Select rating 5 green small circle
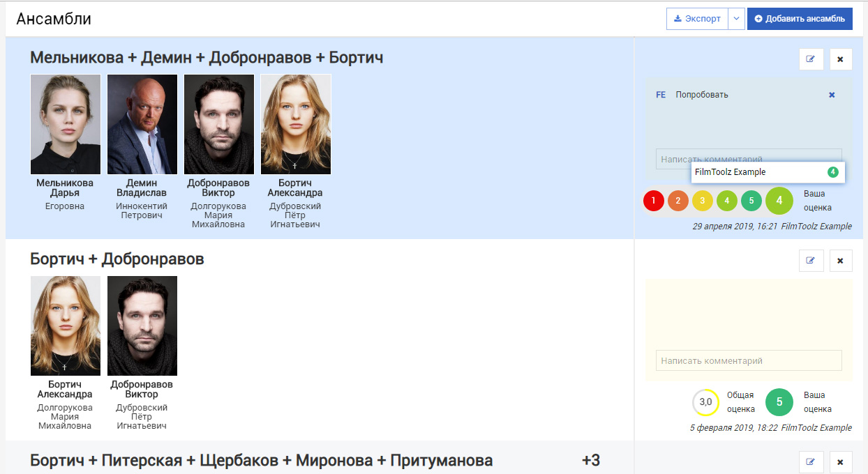 [751, 201]
